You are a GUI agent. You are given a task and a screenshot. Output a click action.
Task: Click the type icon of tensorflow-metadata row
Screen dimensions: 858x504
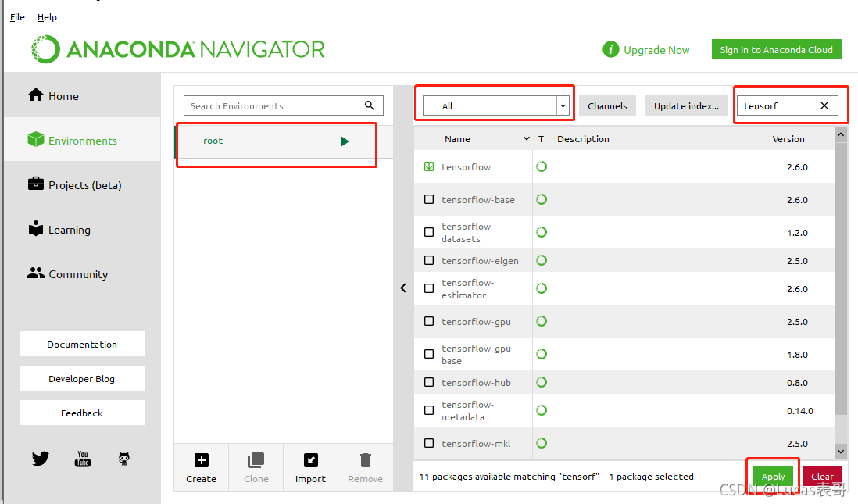(x=542, y=410)
